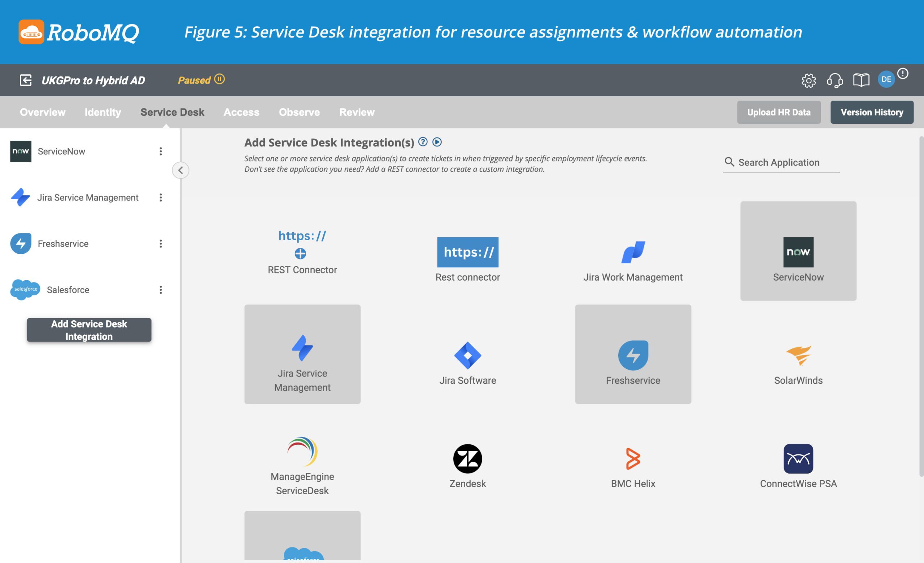This screenshot has width=924, height=563.
Task: Click the search magnifier icon
Action: (729, 162)
